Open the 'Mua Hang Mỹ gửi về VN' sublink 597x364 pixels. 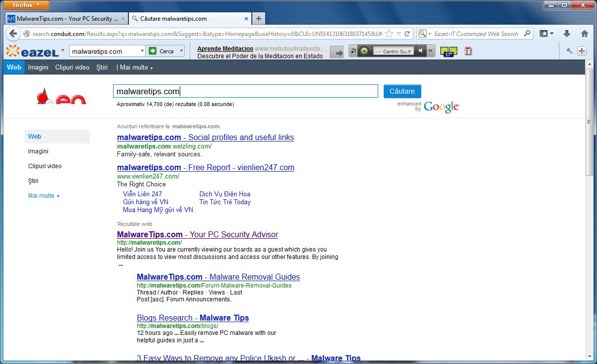[158, 210]
